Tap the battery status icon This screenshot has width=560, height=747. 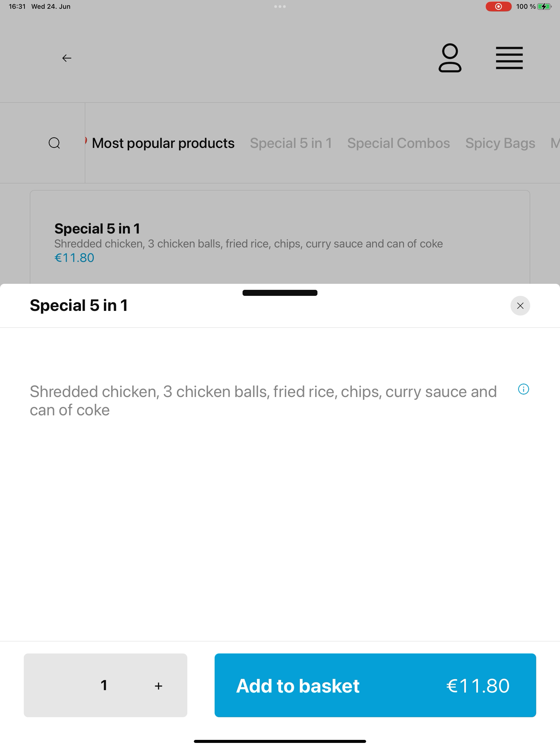click(x=544, y=6)
